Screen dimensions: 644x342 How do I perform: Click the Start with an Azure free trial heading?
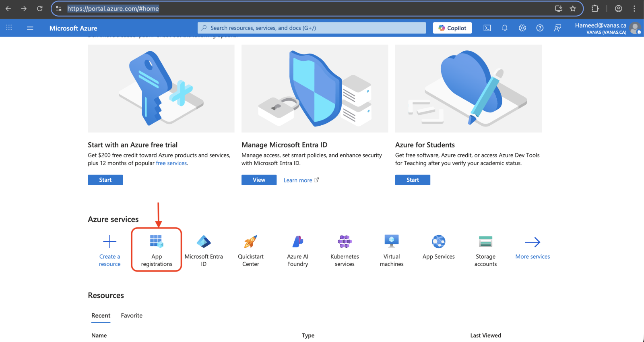pos(132,145)
